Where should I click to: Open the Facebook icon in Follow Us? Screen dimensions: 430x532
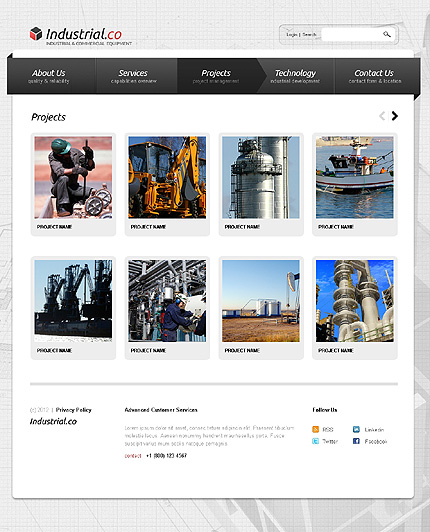(x=356, y=441)
